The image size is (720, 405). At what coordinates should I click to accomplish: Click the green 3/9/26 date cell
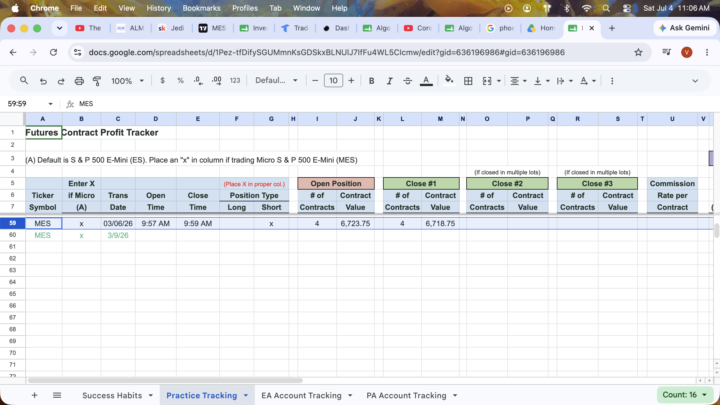(x=118, y=235)
